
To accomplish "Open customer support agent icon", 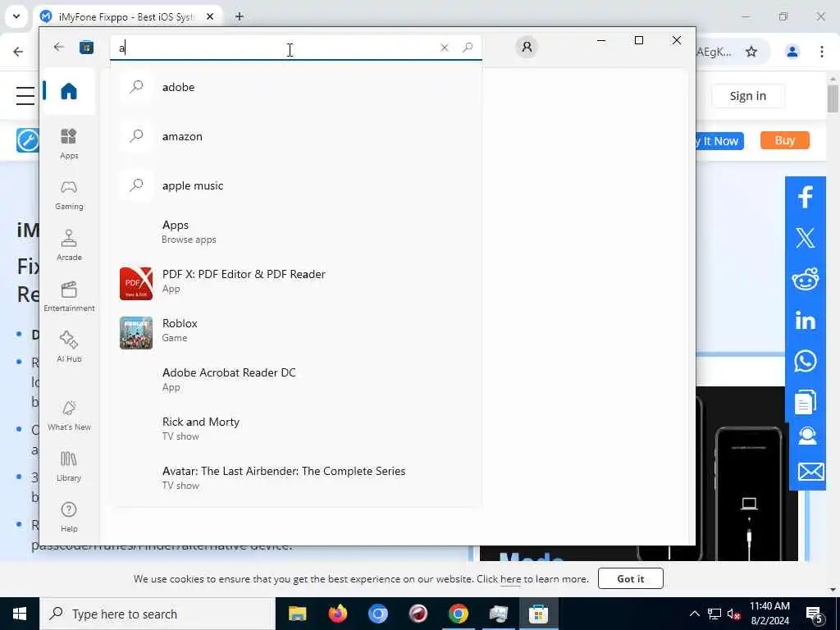I will point(807,436).
